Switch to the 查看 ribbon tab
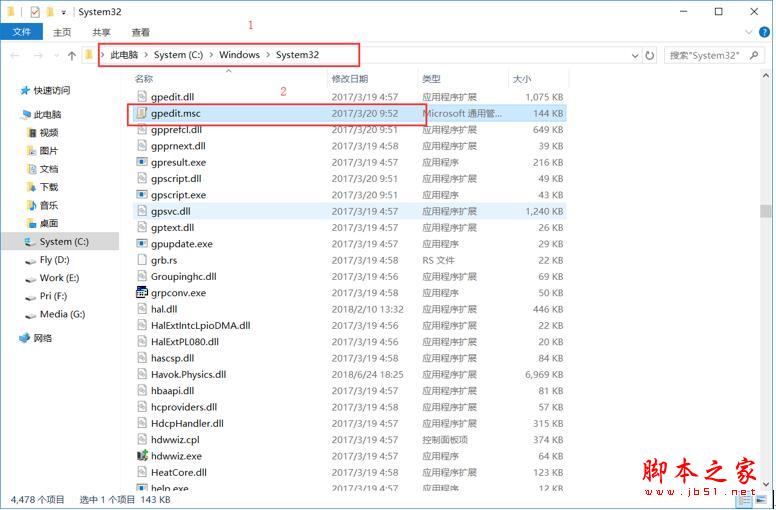 coord(141,32)
